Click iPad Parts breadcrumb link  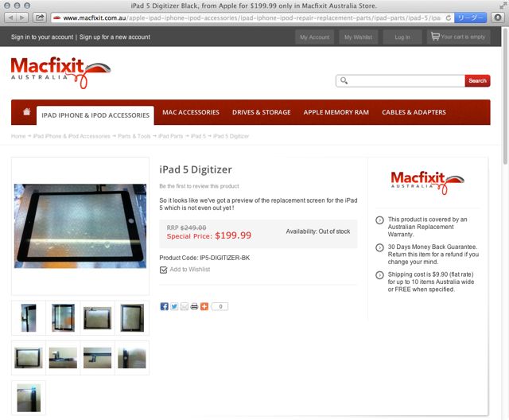(x=170, y=136)
